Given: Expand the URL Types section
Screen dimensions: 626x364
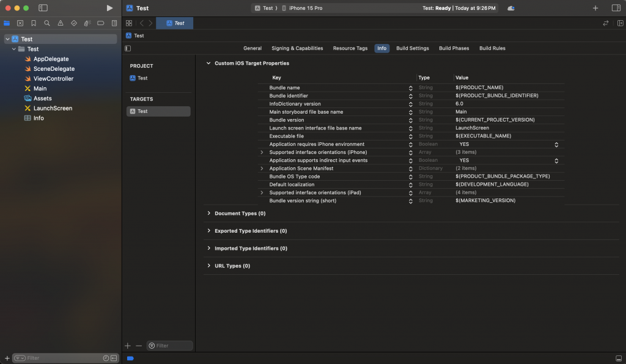Looking at the screenshot, I should pos(209,266).
